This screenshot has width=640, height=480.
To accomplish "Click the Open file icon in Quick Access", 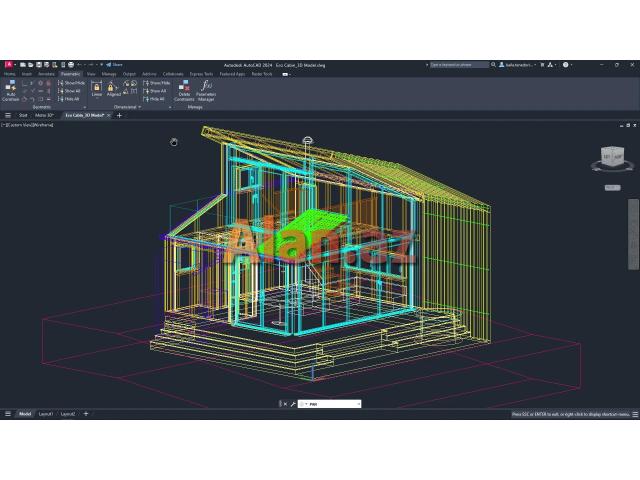I will pyautogui.click(x=31, y=64).
